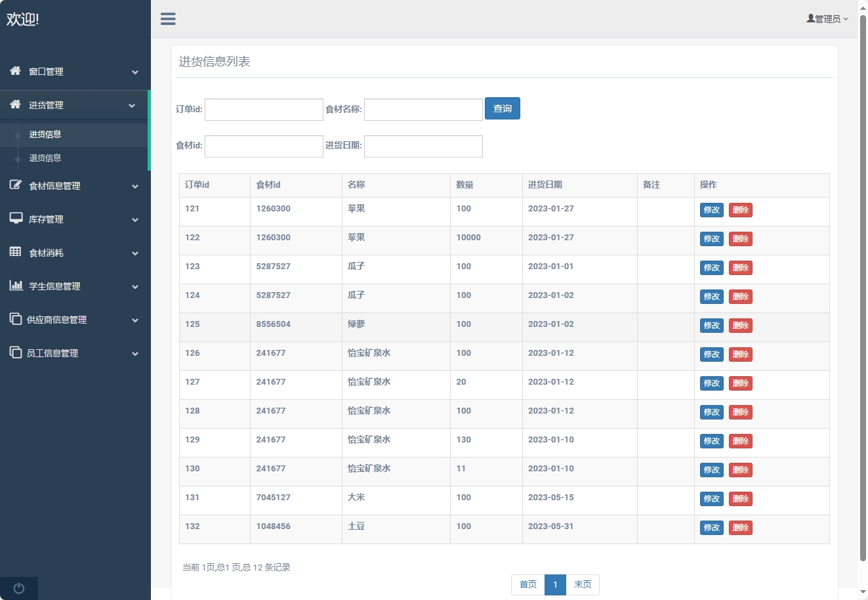This screenshot has width=868, height=600.
Task: Click the bar chart icon beside 学生信息管理
Action: pos(16,286)
